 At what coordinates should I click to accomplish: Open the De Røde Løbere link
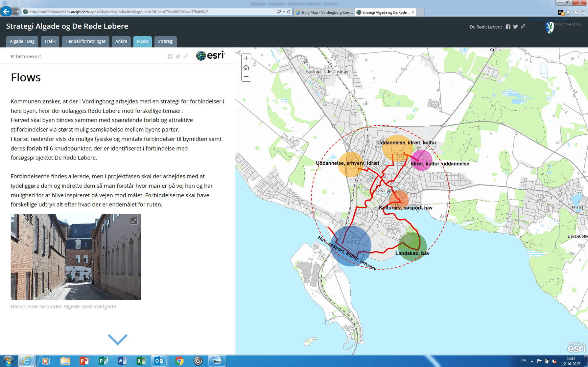tap(485, 27)
